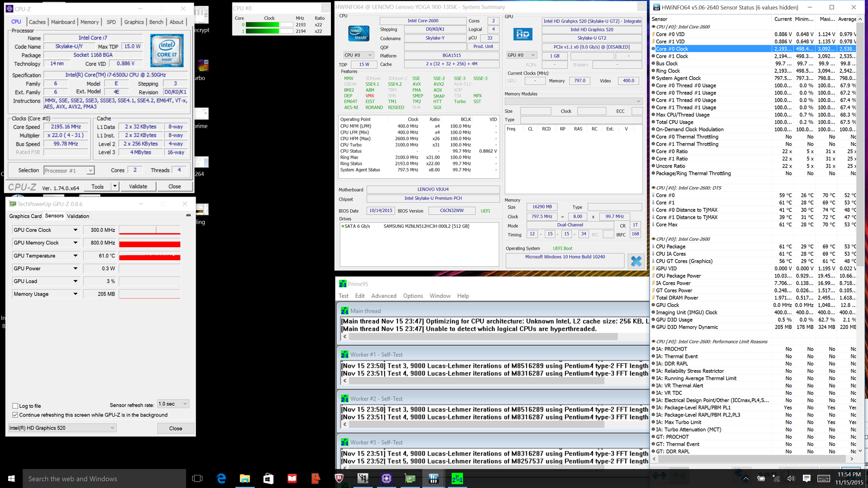Click the Prime95 taskbar icon
Screen dimensions: 868x488
point(457,479)
